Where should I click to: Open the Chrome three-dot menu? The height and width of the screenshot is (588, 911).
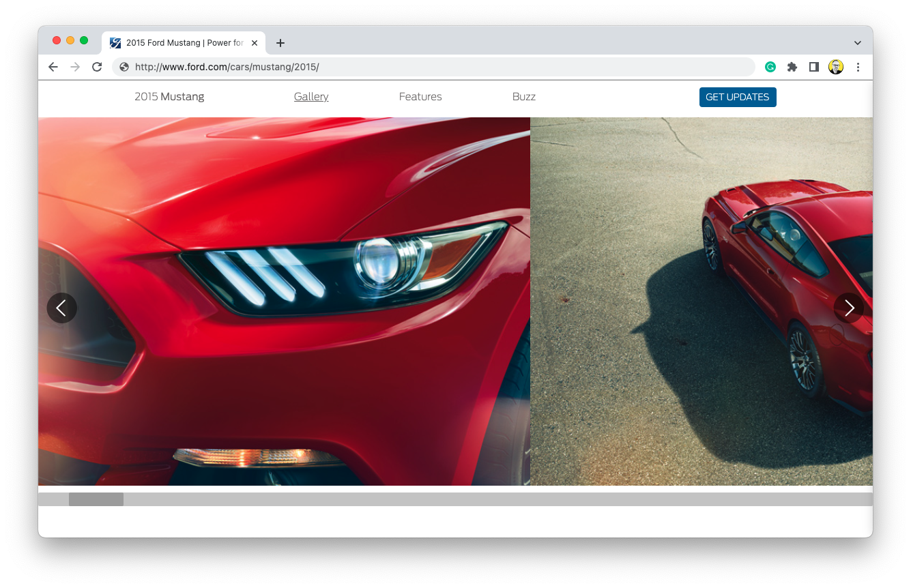pos(858,67)
